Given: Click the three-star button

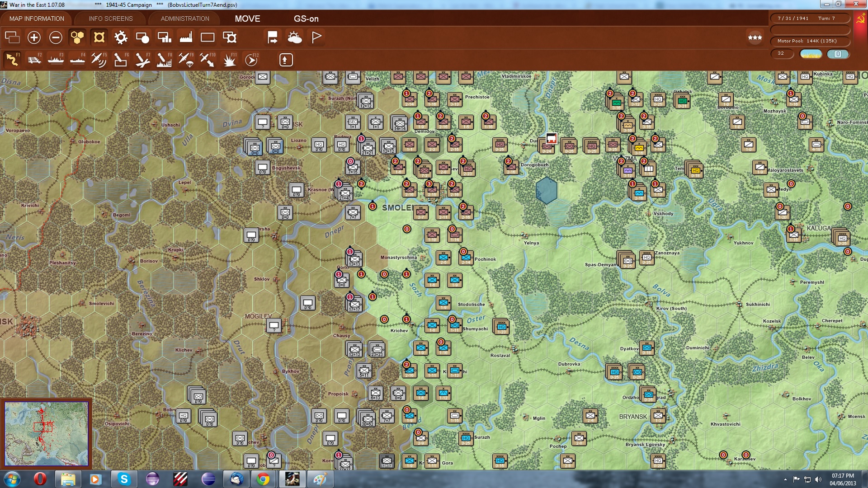Looking at the screenshot, I should pyautogui.click(x=755, y=38).
